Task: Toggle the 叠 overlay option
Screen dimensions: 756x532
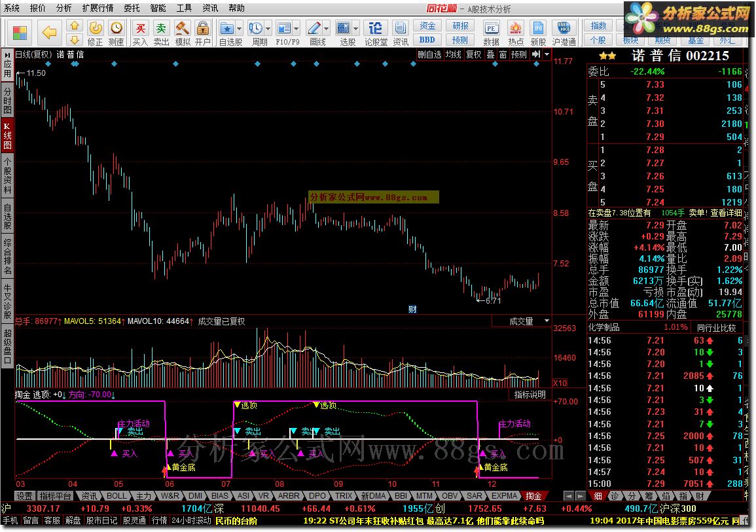Action: 490,54
